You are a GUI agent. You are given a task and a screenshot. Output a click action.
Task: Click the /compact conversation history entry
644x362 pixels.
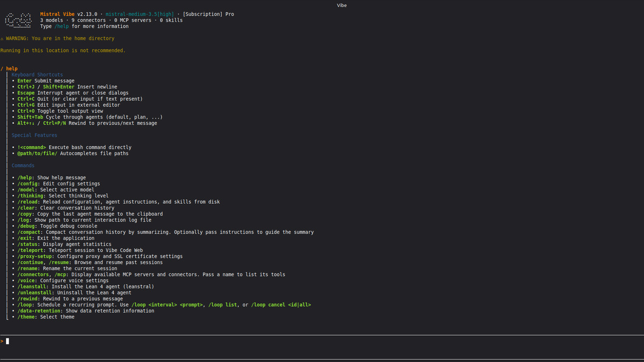tap(163, 232)
